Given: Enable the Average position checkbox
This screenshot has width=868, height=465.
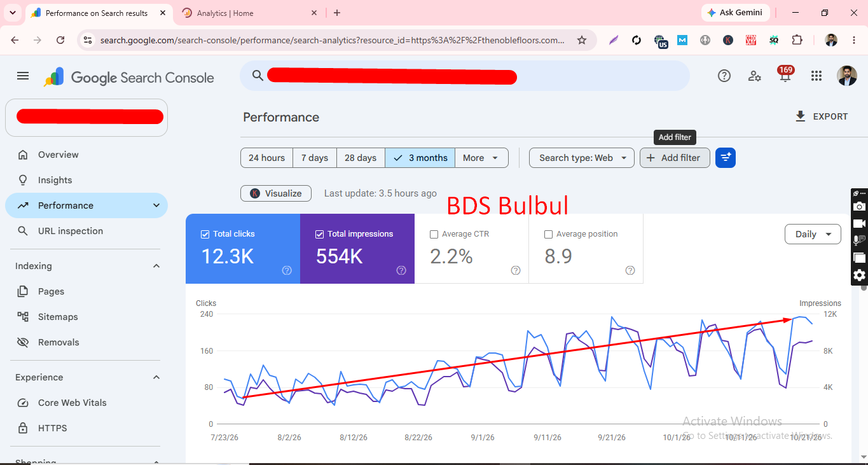Looking at the screenshot, I should click(548, 234).
